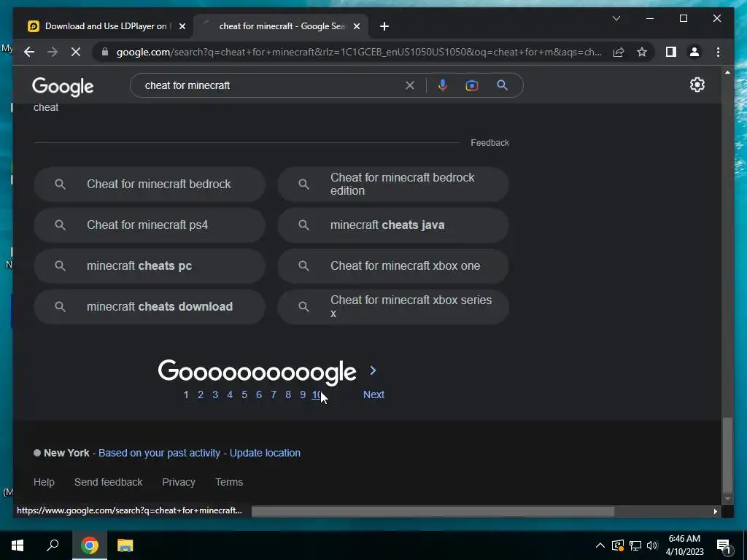The width and height of the screenshot is (747, 560).
Task: Send feedback on the results section
Action: tap(489, 143)
